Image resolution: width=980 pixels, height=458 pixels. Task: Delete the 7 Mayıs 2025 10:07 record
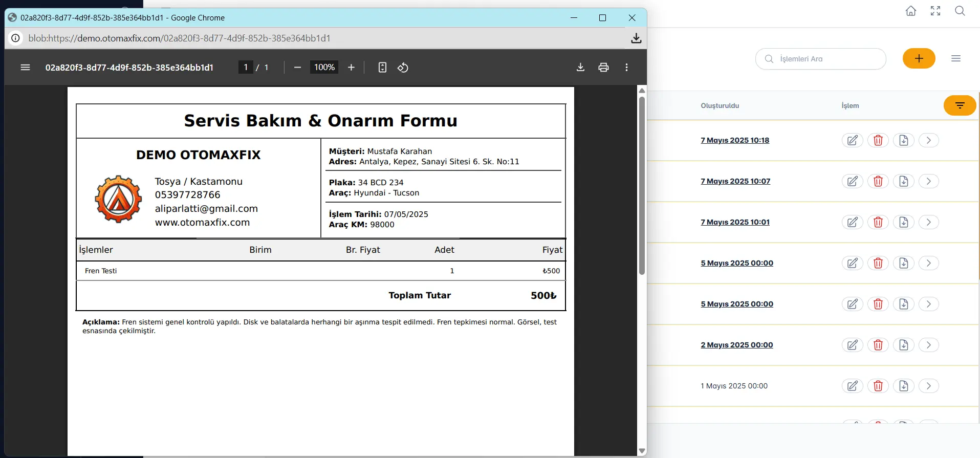tap(878, 181)
